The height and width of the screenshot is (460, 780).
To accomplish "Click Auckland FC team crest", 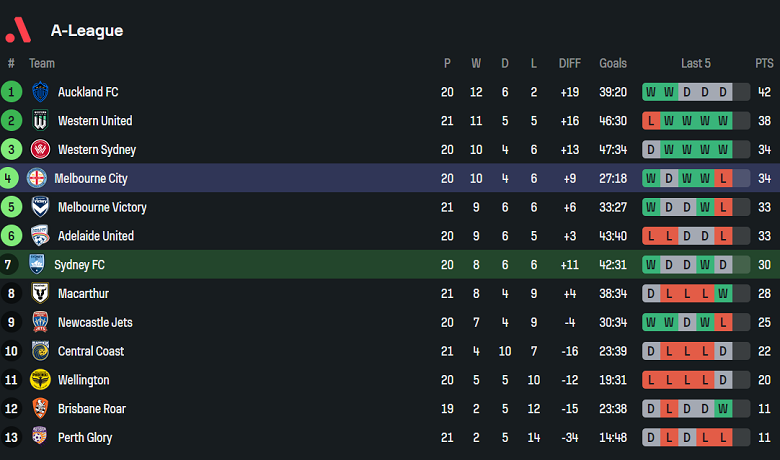I will 40,92.
